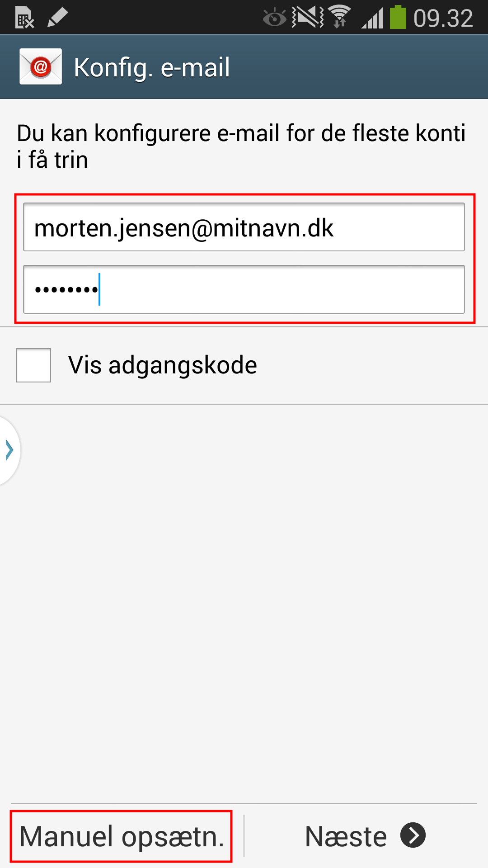Tap the SIM card error status icon
Image resolution: width=488 pixels, height=868 pixels.
pyautogui.click(x=24, y=18)
